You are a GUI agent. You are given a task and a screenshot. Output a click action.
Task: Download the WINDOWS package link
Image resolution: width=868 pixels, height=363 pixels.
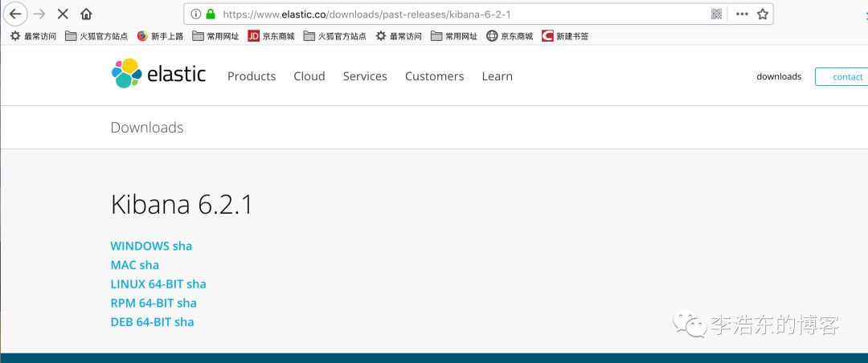click(x=140, y=246)
